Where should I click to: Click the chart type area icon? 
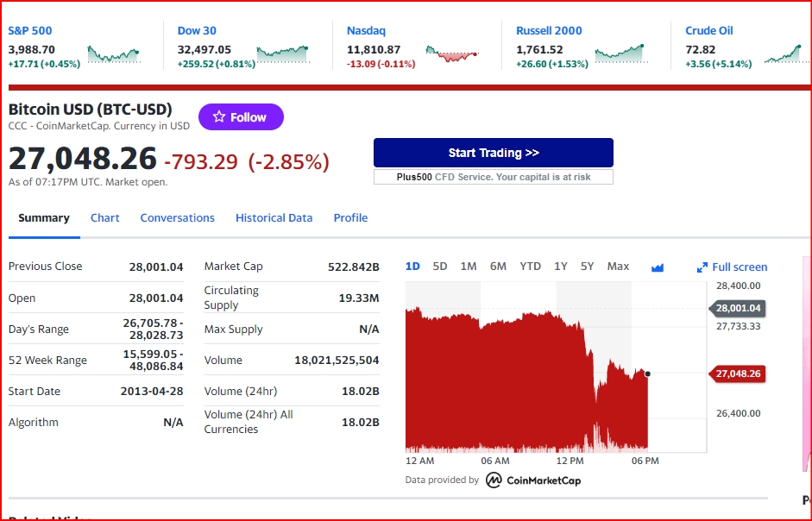pyautogui.click(x=658, y=267)
